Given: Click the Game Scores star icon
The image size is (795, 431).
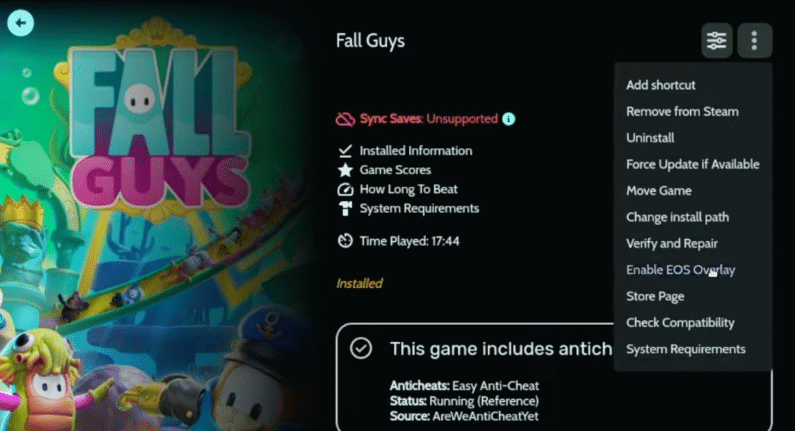Looking at the screenshot, I should pyautogui.click(x=345, y=170).
